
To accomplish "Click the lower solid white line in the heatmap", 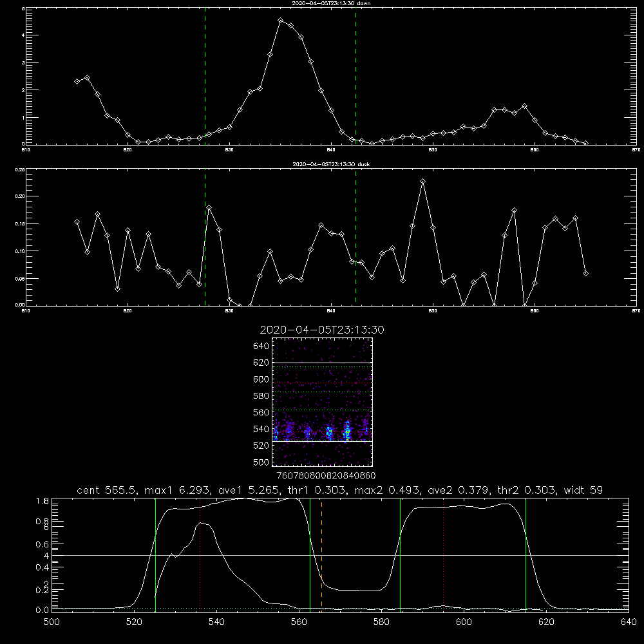I will [x=322, y=441].
